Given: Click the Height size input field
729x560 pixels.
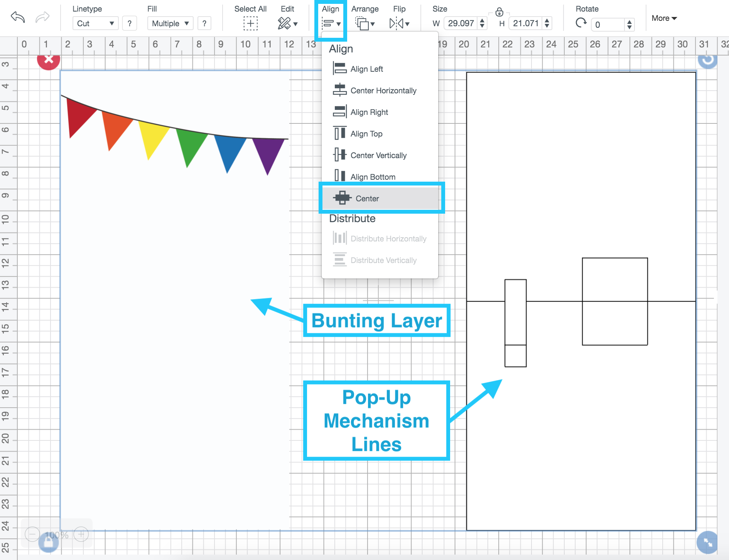Looking at the screenshot, I should (526, 23).
